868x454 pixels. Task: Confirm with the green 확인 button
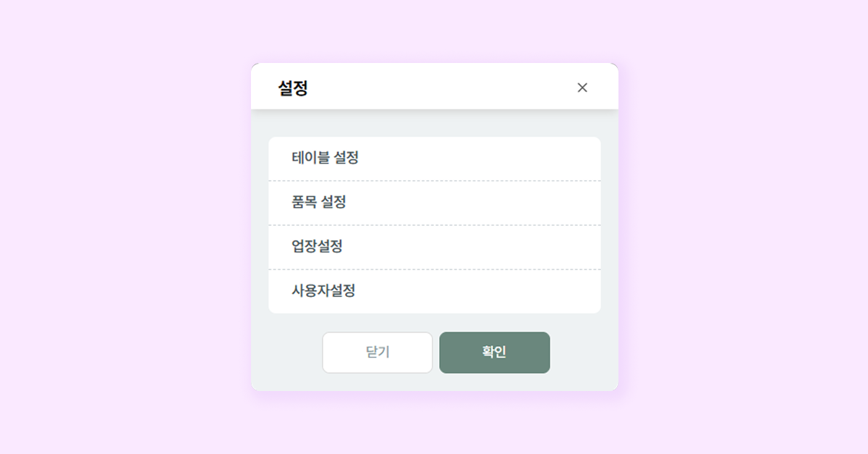tap(494, 353)
